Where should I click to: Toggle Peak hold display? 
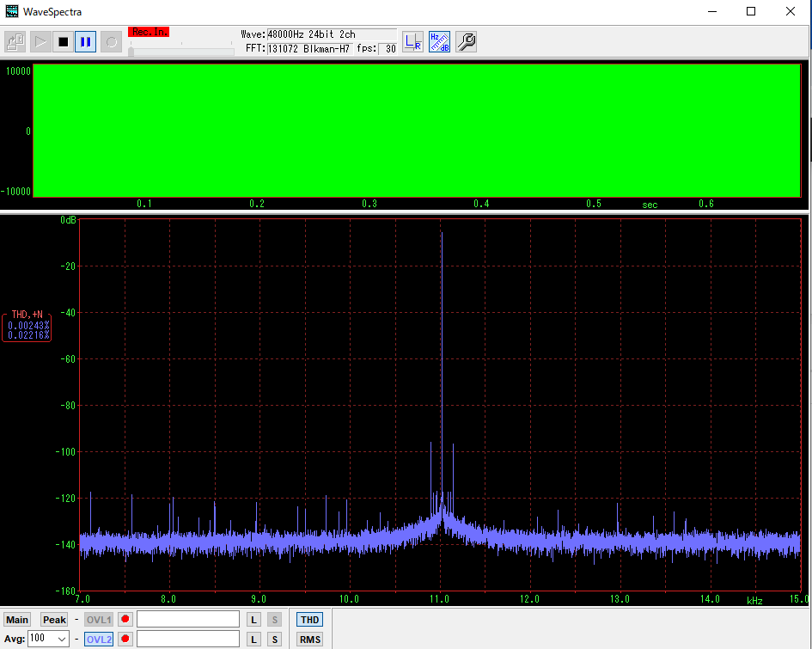(54, 620)
